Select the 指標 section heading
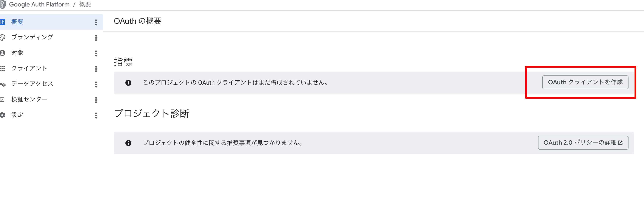 pos(124,62)
